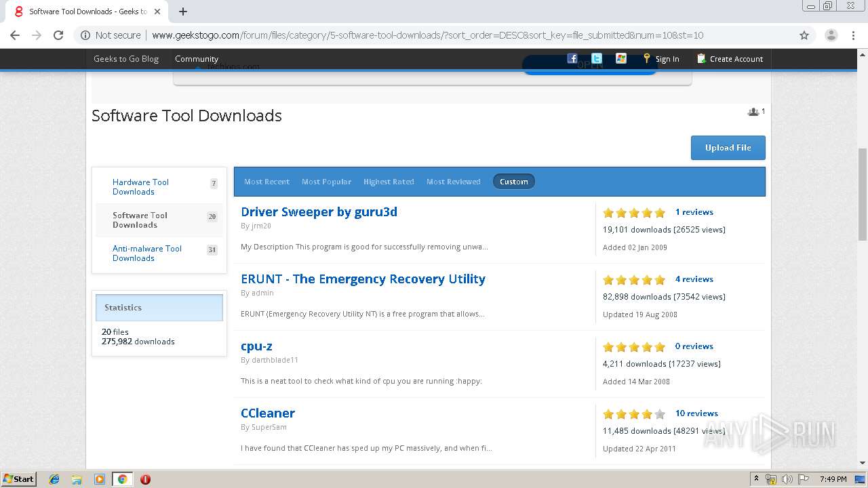The width and height of the screenshot is (868, 488).
Task: Open the ERUNT Emergency Recovery Utility file
Action: pyautogui.click(x=363, y=279)
